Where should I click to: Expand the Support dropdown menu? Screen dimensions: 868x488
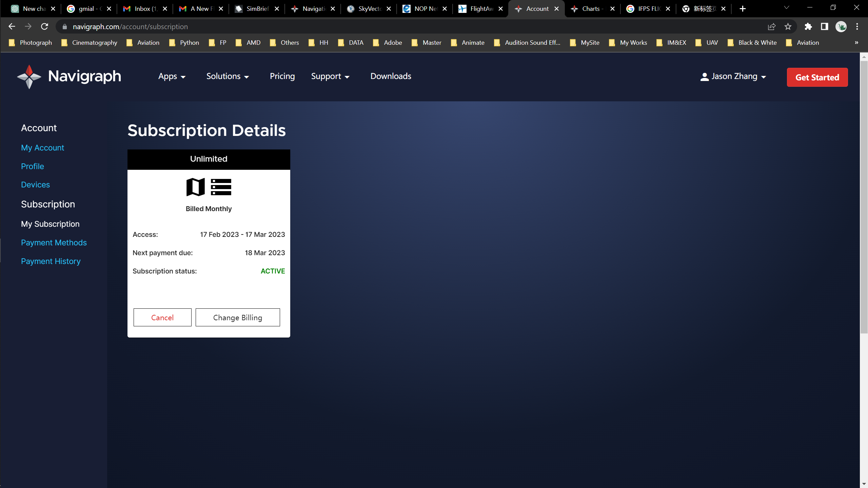pyautogui.click(x=330, y=77)
